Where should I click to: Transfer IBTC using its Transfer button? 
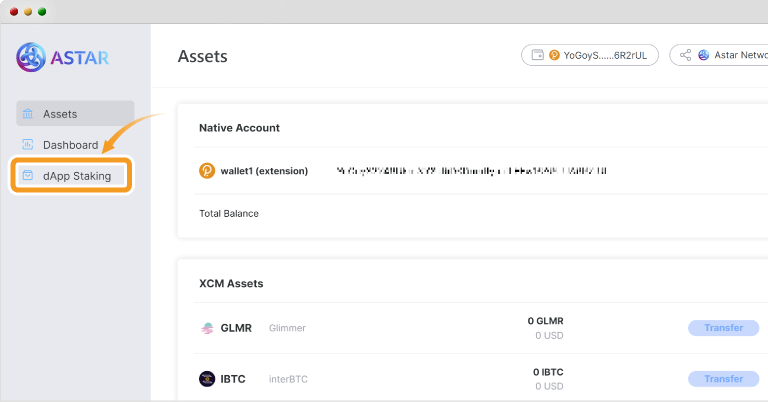tap(723, 378)
